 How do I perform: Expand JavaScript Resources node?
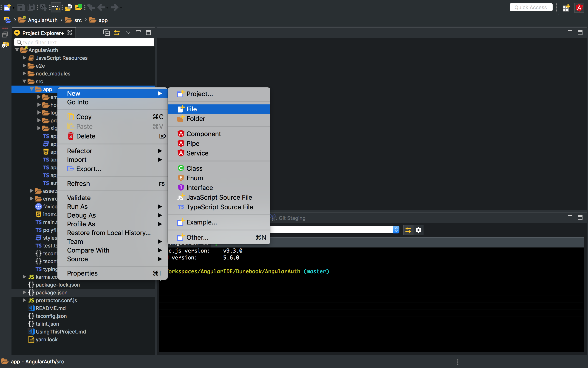pos(24,58)
